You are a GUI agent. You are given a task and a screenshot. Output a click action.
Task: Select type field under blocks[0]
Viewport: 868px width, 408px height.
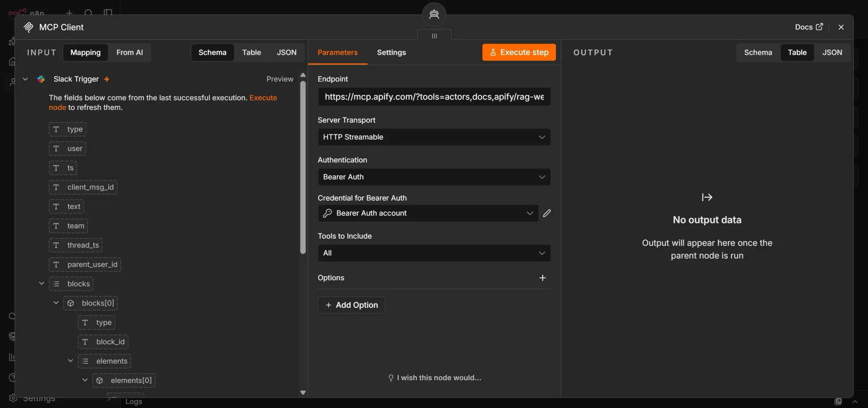point(96,323)
